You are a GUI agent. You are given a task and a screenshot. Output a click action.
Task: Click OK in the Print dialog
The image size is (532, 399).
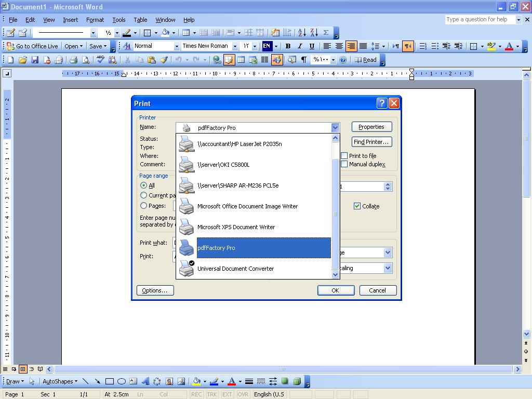click(336, 290)
